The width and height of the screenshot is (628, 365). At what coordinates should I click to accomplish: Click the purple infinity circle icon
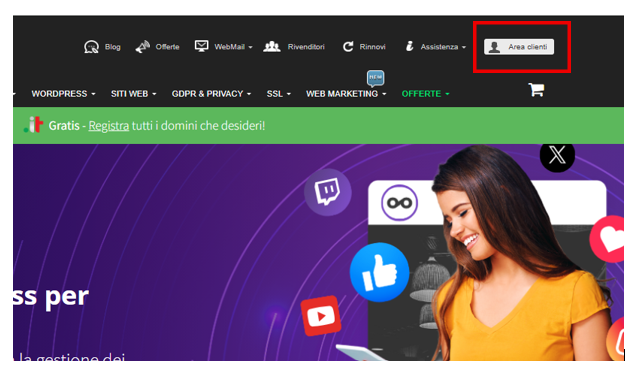pos(399,202)
